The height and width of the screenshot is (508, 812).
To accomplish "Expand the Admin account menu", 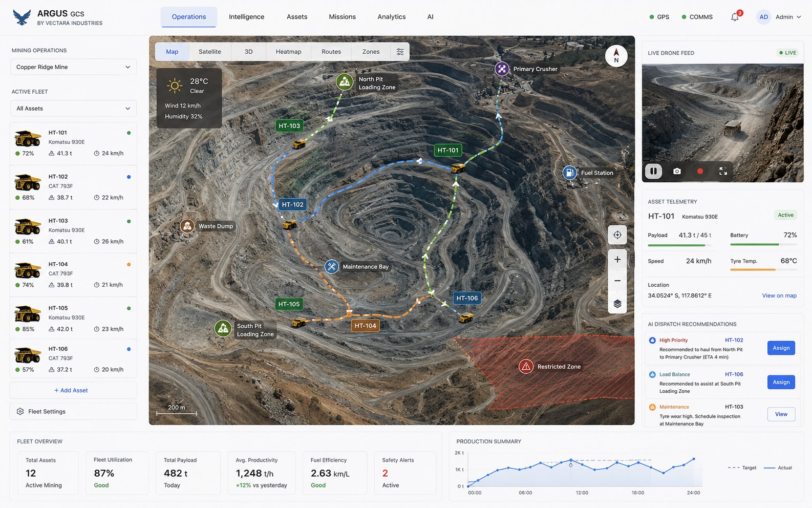I will pos(788,17).
